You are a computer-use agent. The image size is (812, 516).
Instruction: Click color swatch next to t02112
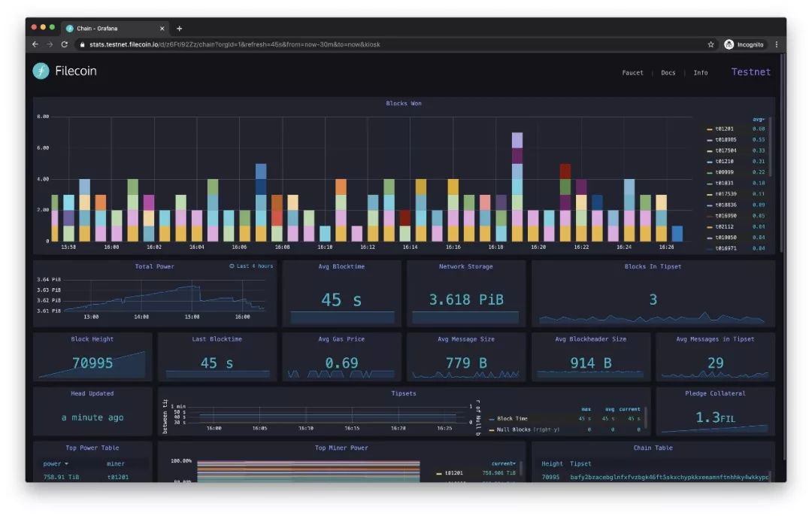point(710,227)
